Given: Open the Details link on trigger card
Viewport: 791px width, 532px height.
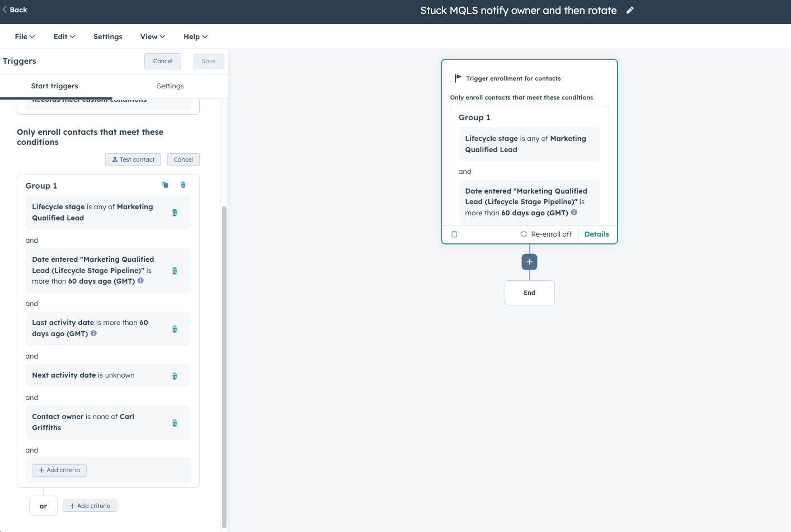Looking at the screenshot, I should (596, 234).
